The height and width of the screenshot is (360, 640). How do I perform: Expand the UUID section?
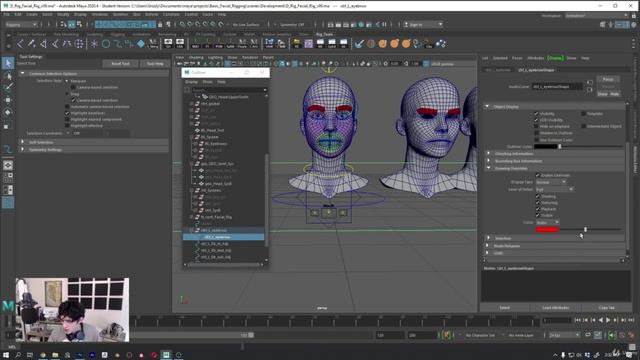coord(488,253)
